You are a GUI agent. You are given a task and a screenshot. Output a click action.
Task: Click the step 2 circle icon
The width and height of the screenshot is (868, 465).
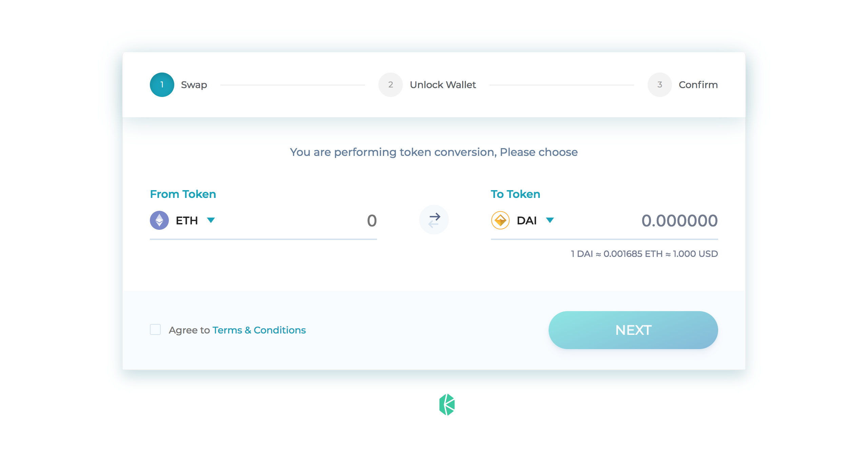pyautogui.click(x=390, y=85)
